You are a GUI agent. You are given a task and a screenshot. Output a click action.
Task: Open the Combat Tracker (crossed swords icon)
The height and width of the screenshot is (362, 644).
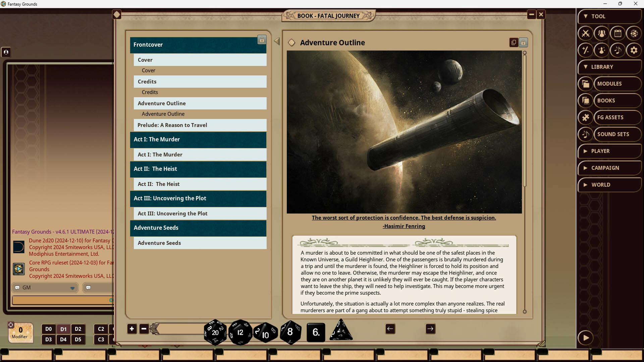[586, 34]
